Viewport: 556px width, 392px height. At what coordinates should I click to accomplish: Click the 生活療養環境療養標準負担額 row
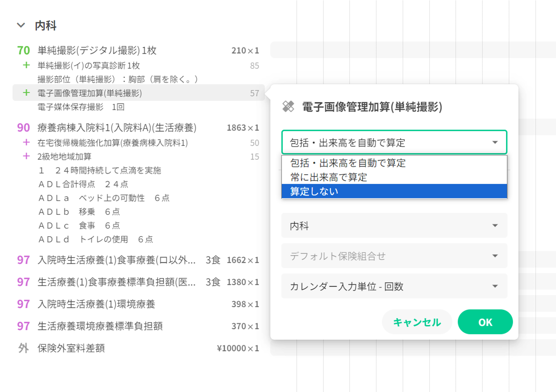click(x=100, y=326)
